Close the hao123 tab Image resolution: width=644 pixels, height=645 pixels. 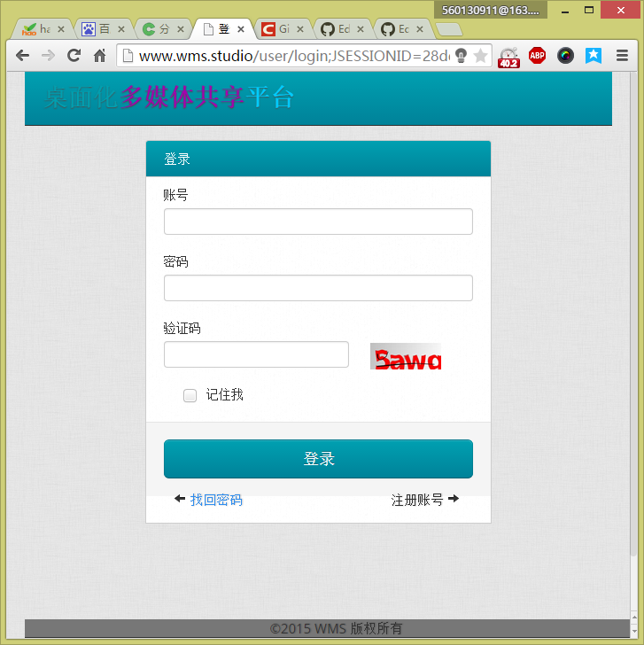[61, 29]
